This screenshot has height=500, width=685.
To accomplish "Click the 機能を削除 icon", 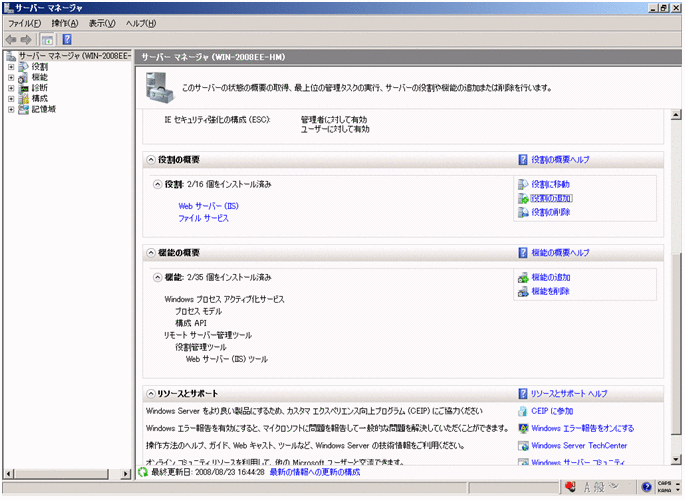I will pos(523,292).
